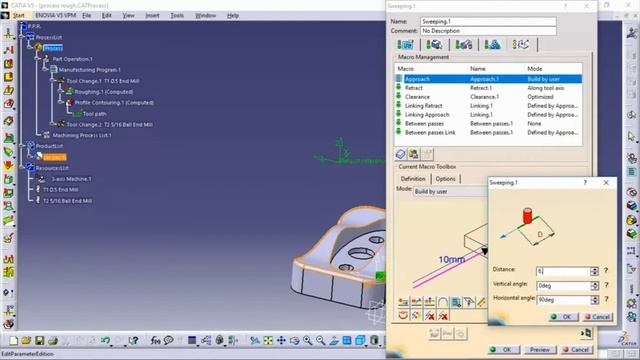This screenshot has height=360, width=640.
Task: Switch to the Options tab
Action: click(445, 179)
